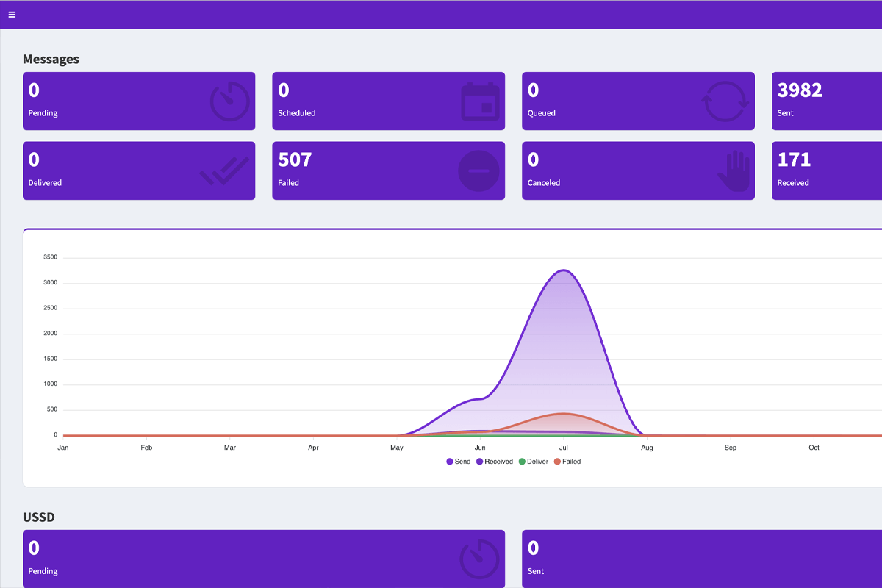The width and height of the screenshot is (882, 588).
Task: Click the "2000" value on the y-axis
Action: point(51,334)
